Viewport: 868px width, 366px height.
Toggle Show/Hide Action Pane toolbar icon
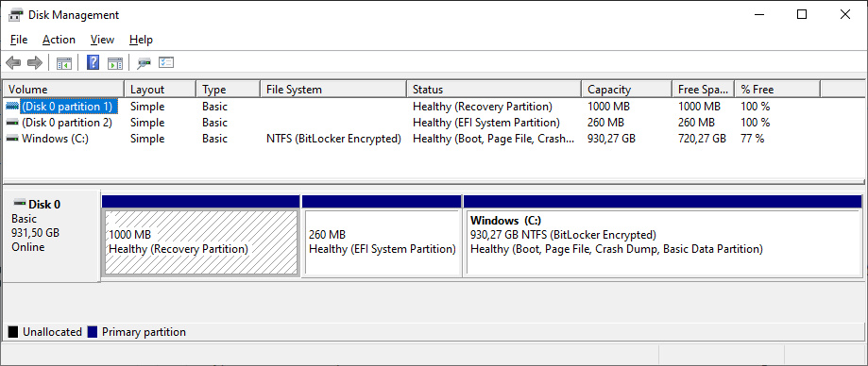tap(114, 63)
